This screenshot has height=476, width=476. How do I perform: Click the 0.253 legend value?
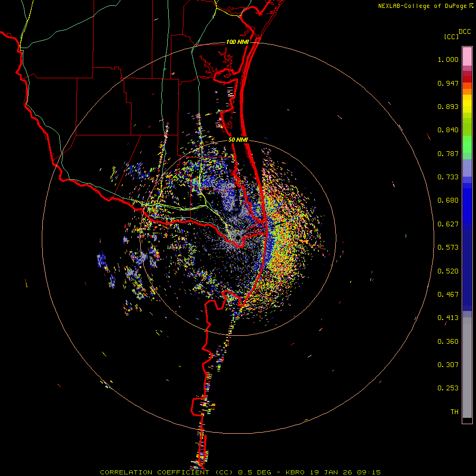pos(448,388)
